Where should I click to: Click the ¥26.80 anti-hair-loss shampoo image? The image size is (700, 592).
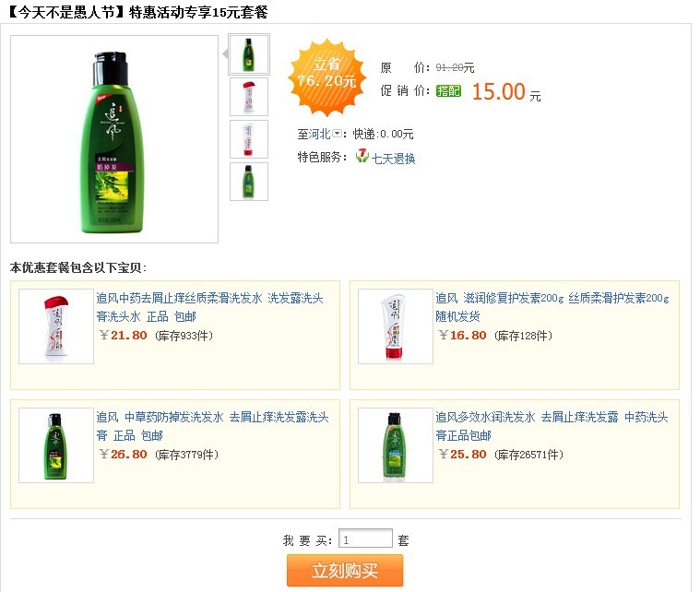56,445
